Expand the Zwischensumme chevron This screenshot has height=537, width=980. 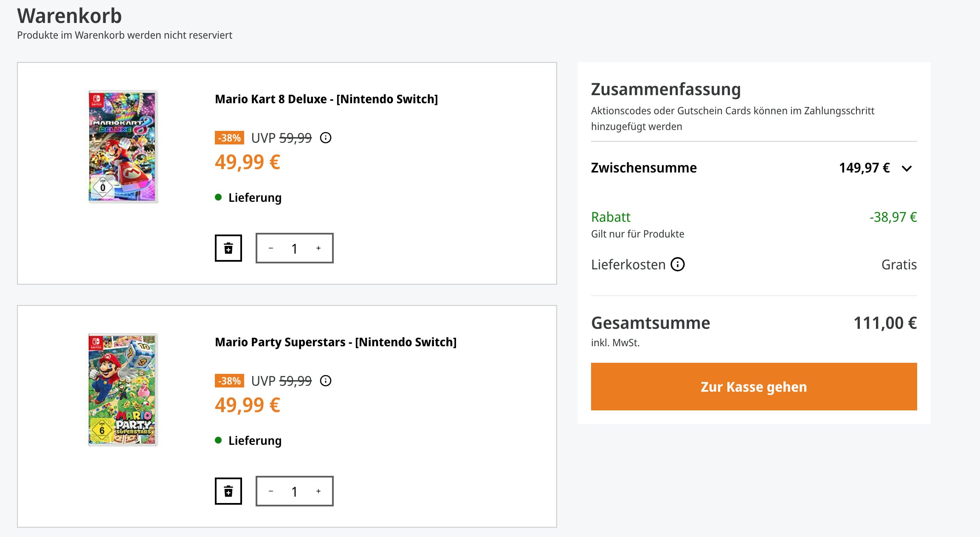907,168
